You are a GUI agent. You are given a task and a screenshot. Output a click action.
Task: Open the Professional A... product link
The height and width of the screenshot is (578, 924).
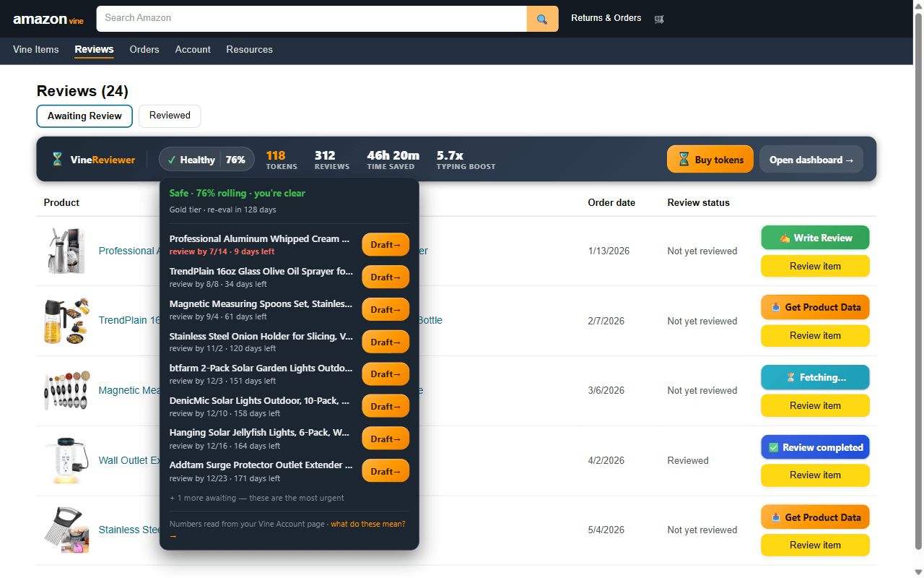(128, 251)
